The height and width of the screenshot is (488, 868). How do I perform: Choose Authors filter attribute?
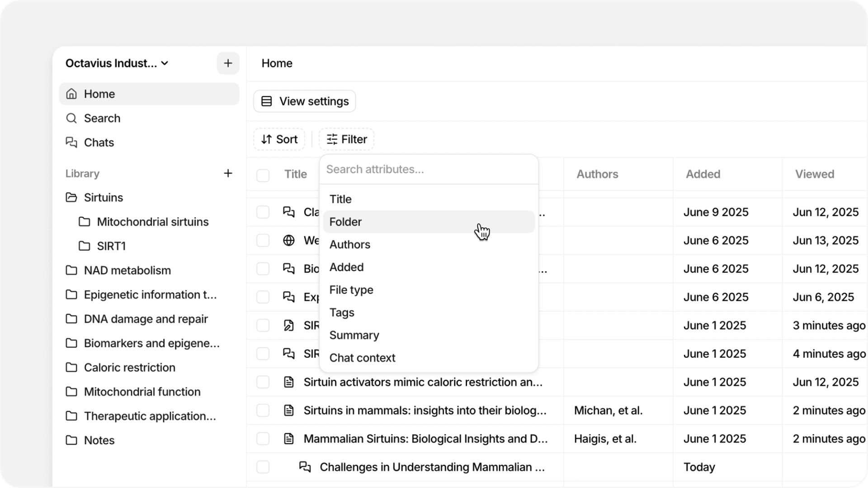click(x=429, y=244)
